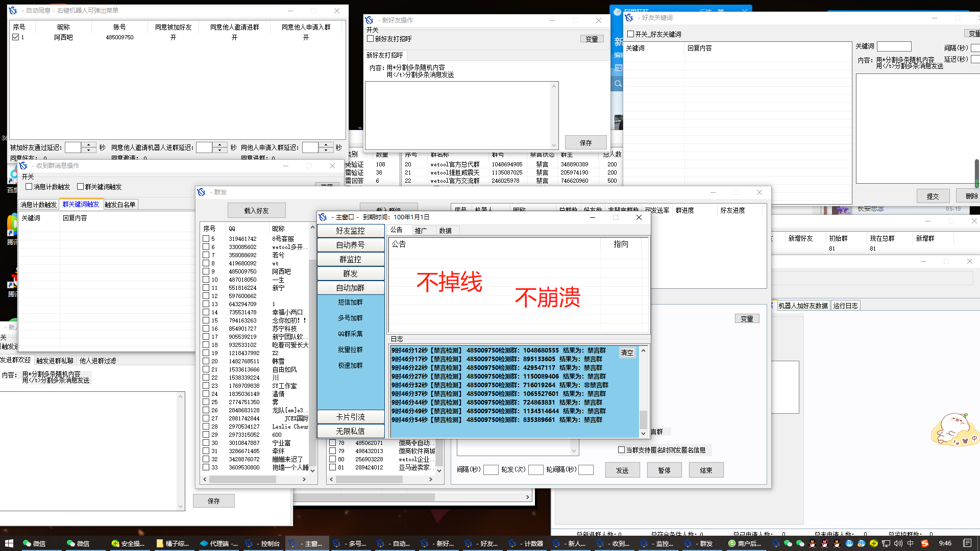Open the notification center icon
The width and height of the screenshot is (980, 551).
pos(967,543)
